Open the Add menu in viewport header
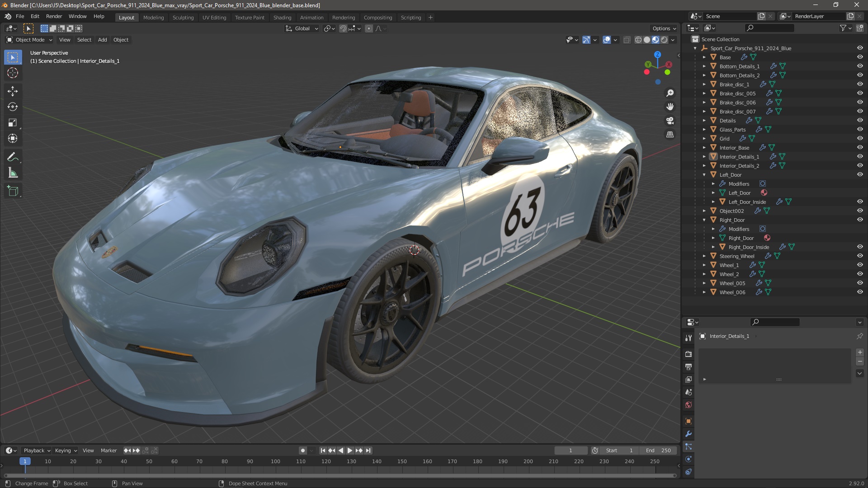Screen dimensions: 868x488 coord(103,40)
